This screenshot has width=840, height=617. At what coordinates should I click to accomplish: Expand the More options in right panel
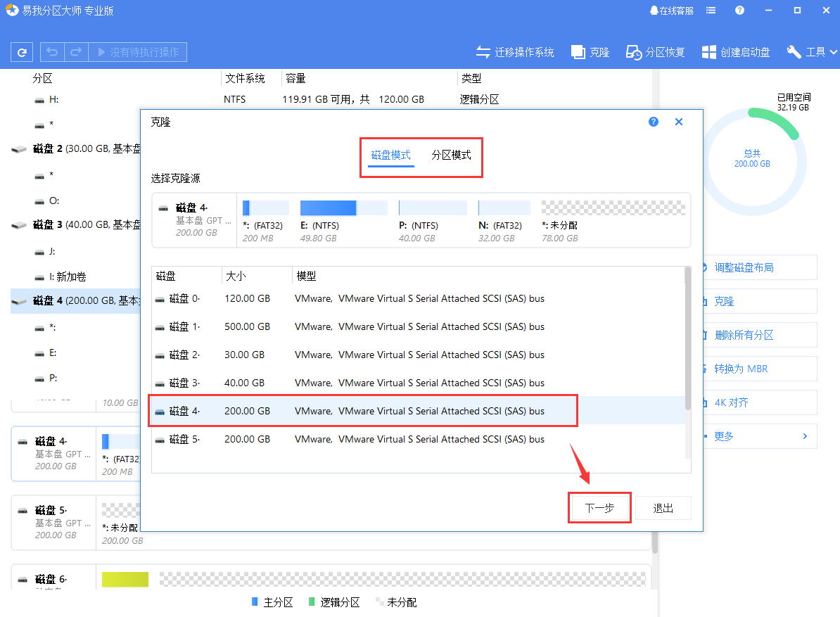point(760,436)
